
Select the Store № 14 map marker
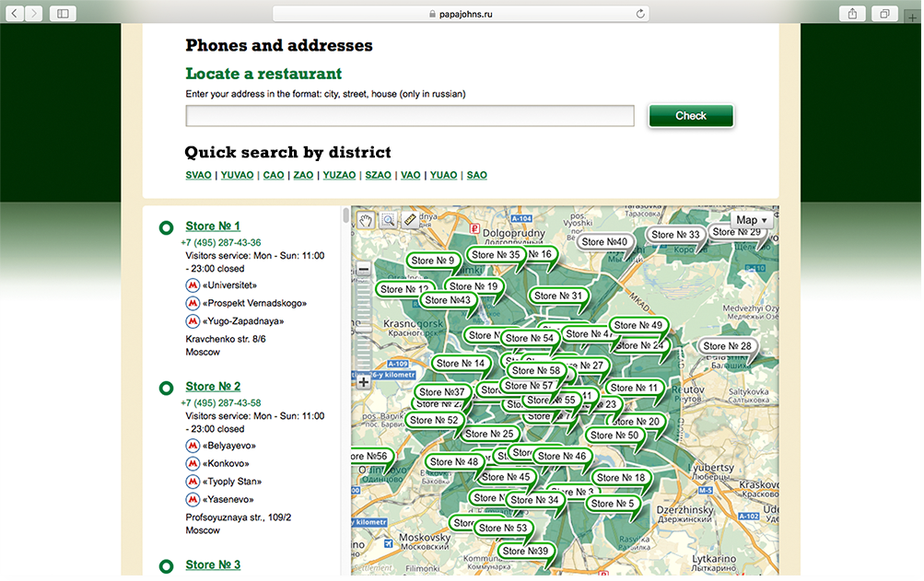tap(461, 364)
